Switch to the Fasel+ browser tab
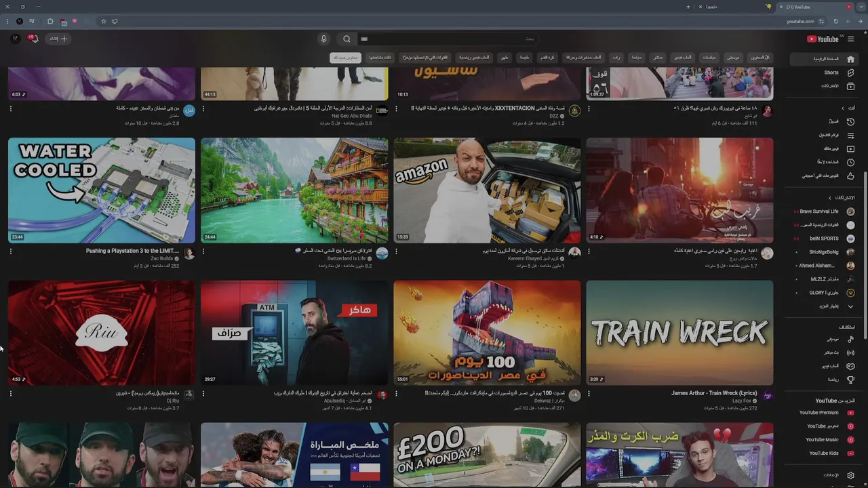Viewport: 868px width, 488px height. tap(735, 7)
